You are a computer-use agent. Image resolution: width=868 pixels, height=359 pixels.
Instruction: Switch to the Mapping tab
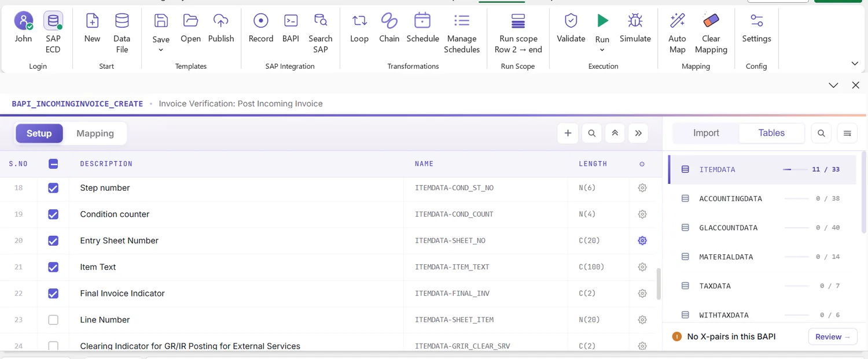tap(95, 133)
